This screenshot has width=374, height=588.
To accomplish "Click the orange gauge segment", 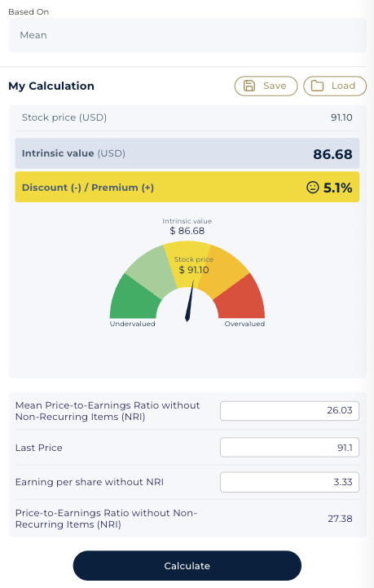I will tap(224, 268).
